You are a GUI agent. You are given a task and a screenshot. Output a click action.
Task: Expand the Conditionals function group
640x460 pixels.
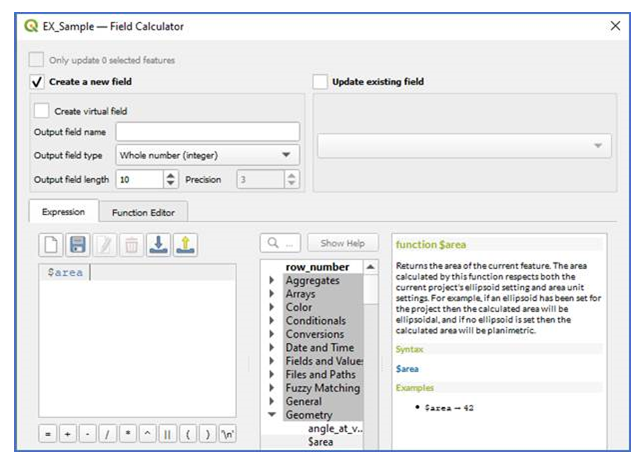tap(272, 320)
